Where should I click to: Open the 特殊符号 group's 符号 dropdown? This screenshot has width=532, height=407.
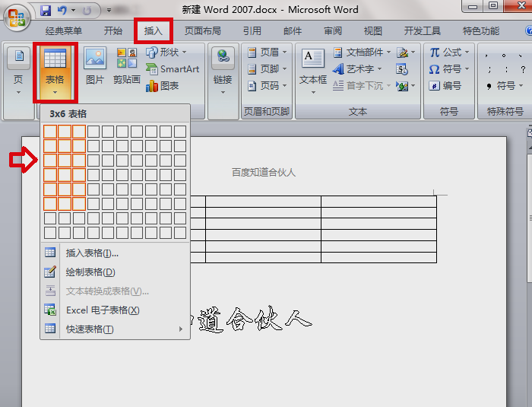coord(505,86)
